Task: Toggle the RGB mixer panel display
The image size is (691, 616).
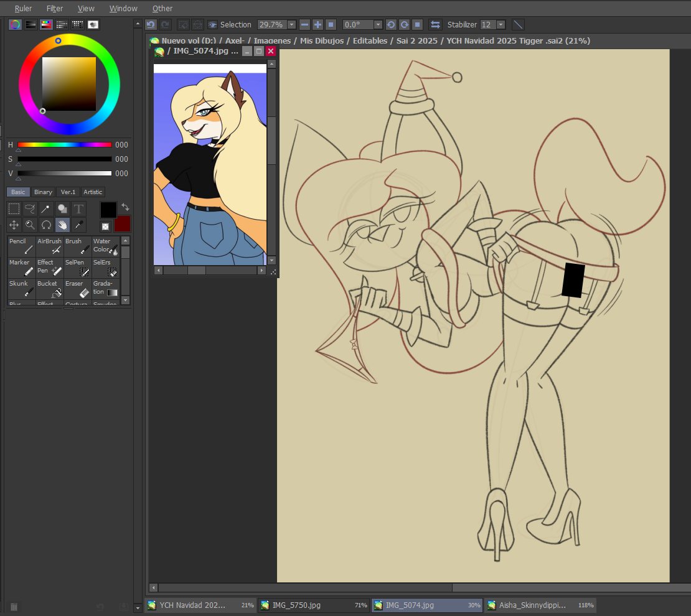Action: [x=45, y=24]
